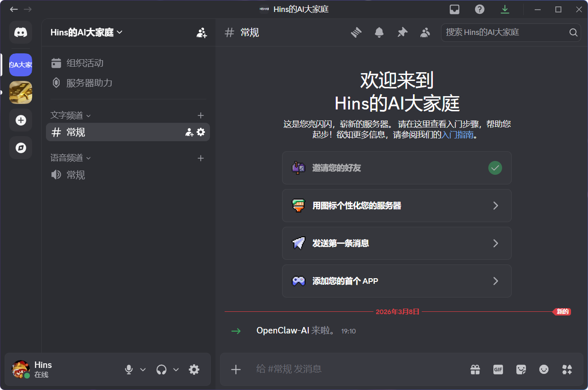588x390 pixels.
Task: Collapse the 语音频道 category
Action: pos(71,158)
